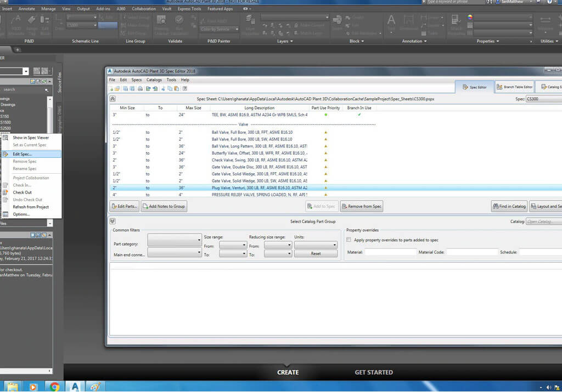Open the Part category dropdown
Screen dimensions: 562x392
[x=174, y=240]
